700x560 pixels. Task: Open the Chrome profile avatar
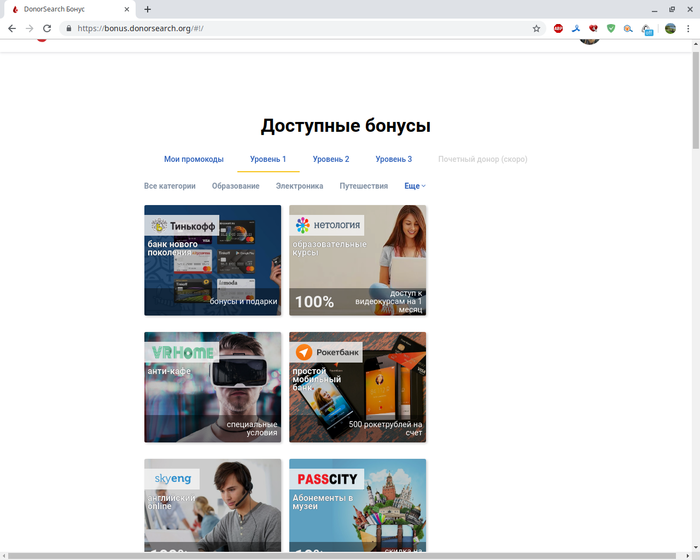[x=670, y=29]
